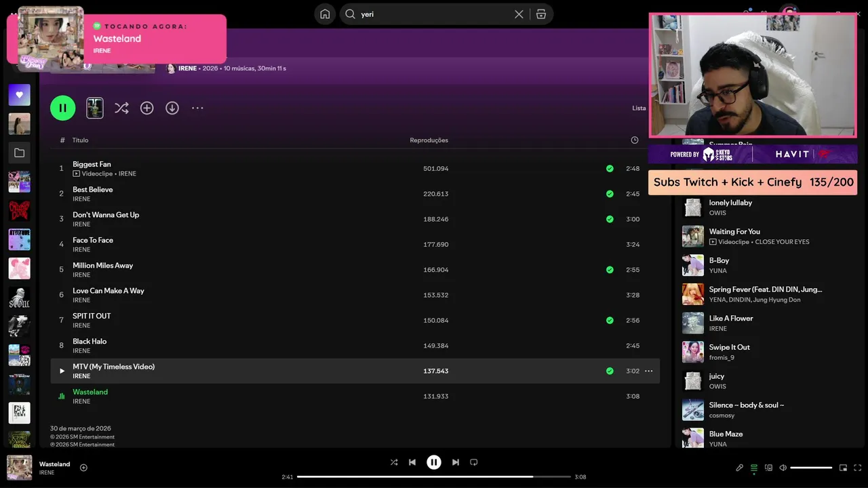
Task: Open IRENE artist under Biggest Fan
Action: pyautogui.click(x=127, y=174)
